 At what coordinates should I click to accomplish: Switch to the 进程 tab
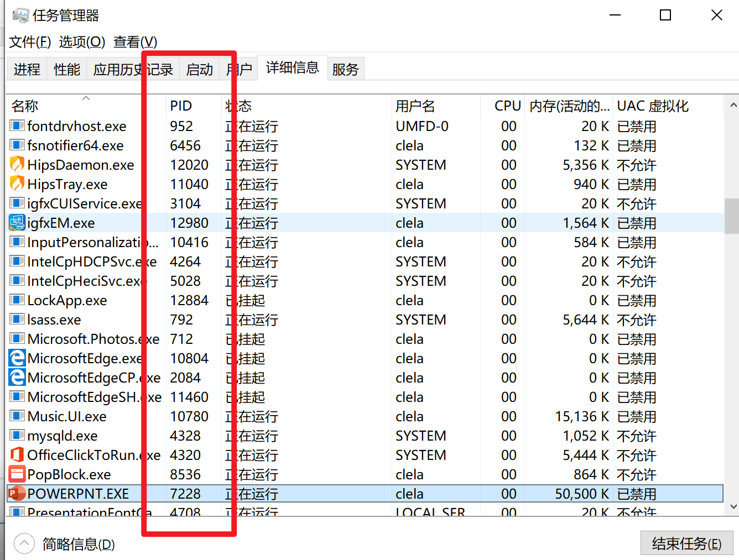point(27,69)
